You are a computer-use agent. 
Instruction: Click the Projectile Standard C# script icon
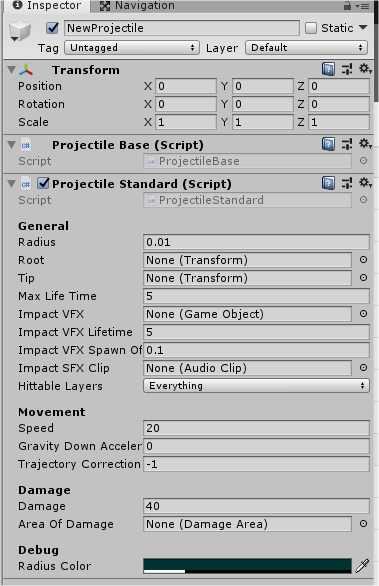[26, 184]
